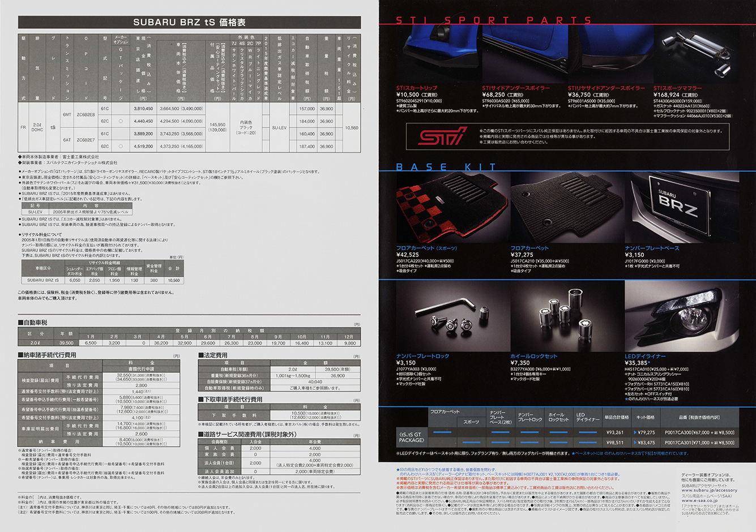Select the 3,810,450 price cell
This screenshot has height=532, width=756.
pos(143,109)
